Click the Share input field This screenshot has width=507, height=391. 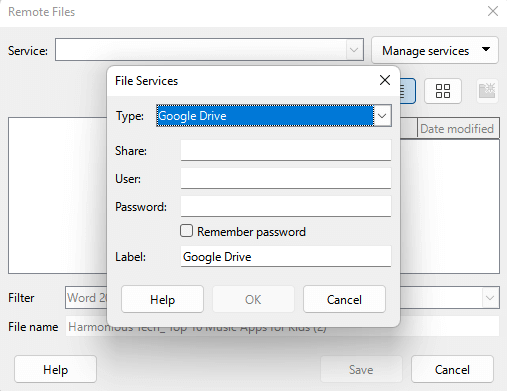pos(286,150)
